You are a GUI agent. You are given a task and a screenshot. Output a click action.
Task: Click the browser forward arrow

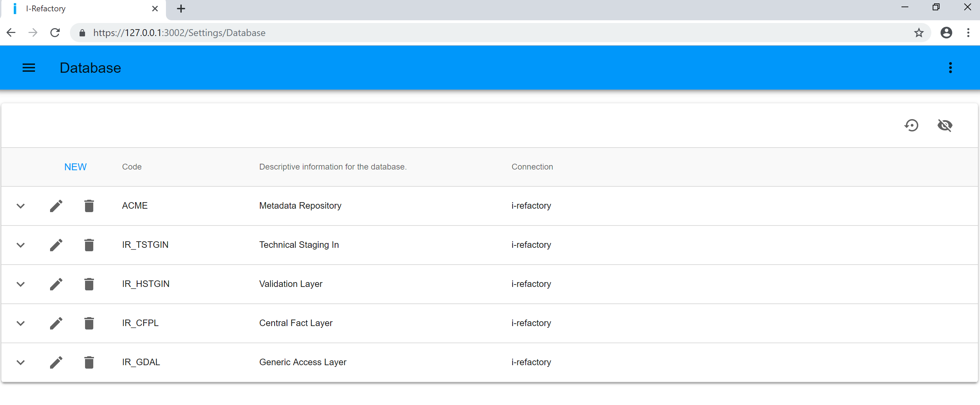tap(33, 33)
